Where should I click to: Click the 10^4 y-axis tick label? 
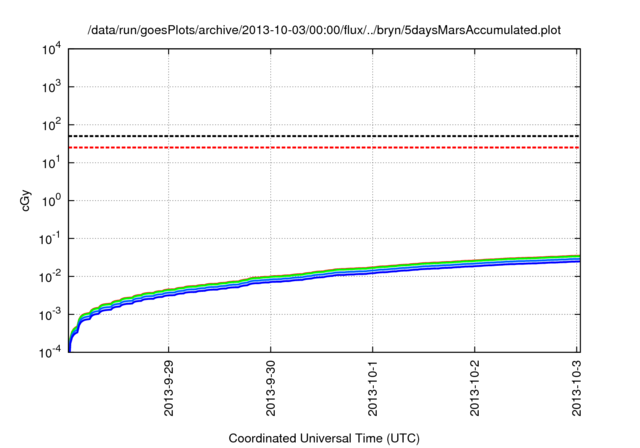[x=51, y=50]
